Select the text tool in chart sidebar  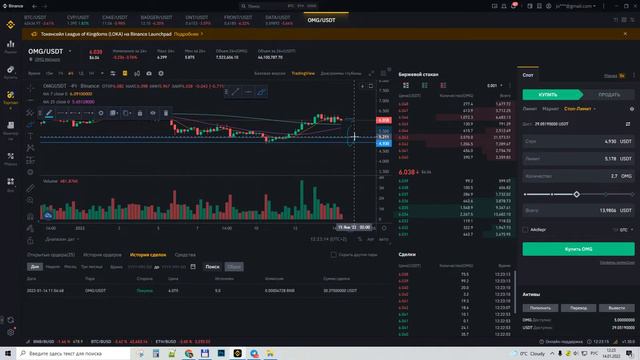30,136
